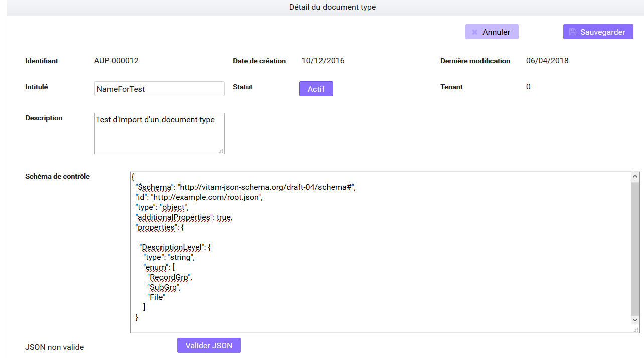
Task: Click the Tenant label
Action: coord(451,87)
